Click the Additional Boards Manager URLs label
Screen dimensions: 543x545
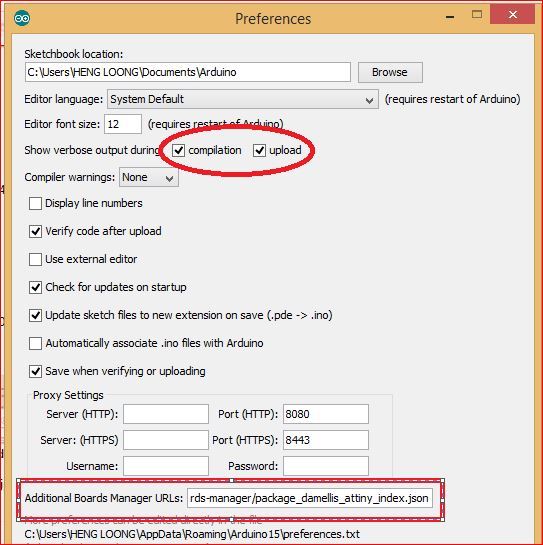[x=104, y=498]
